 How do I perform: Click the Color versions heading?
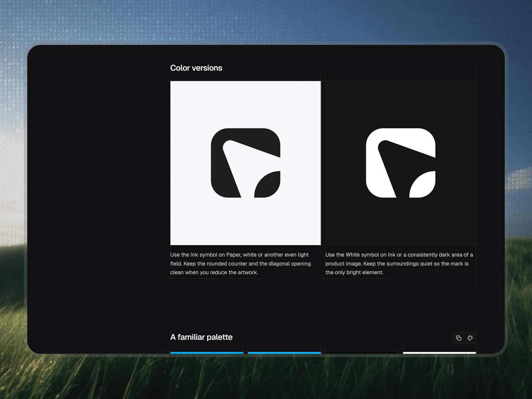coord(196,68)
